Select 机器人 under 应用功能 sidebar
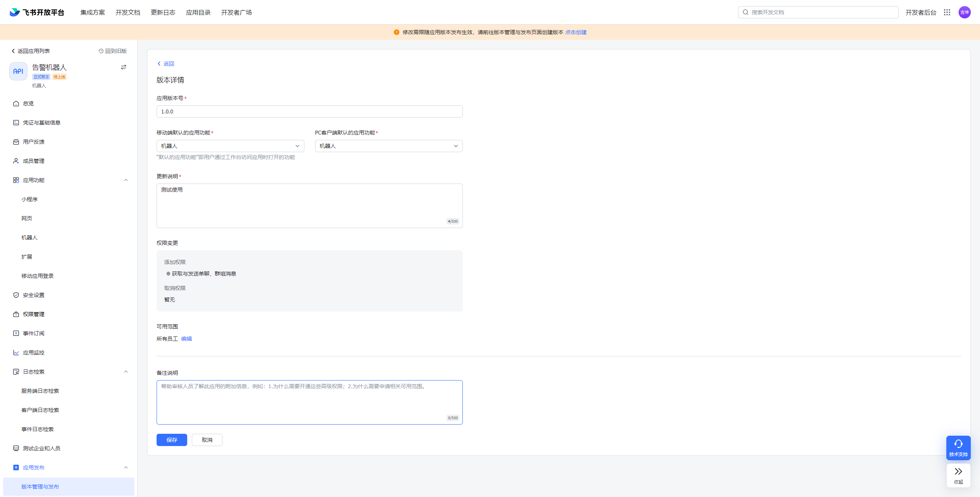Viewport: 980px width, 497px height. (x=29, y=238)
